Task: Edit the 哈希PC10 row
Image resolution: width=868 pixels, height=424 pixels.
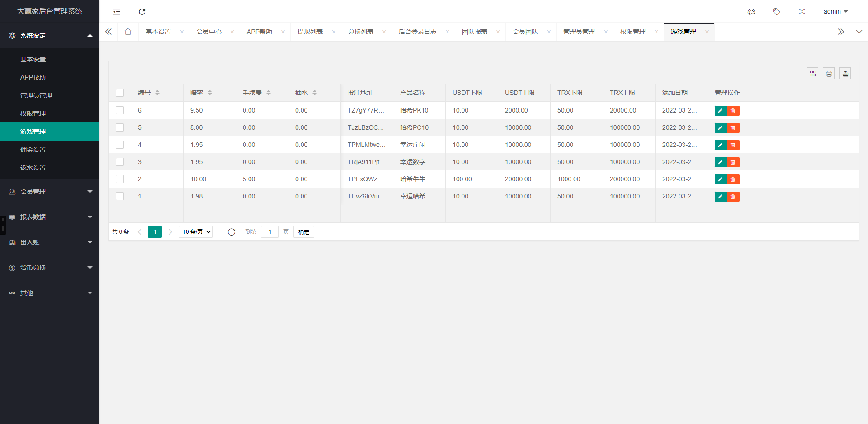Action: [x=721, y=128]
